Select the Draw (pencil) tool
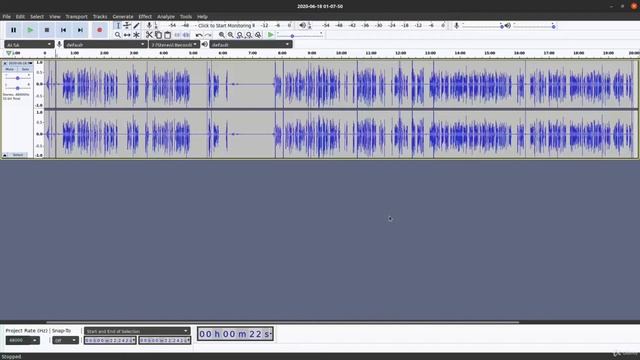 pyautogui.click(x=136, y=25)
